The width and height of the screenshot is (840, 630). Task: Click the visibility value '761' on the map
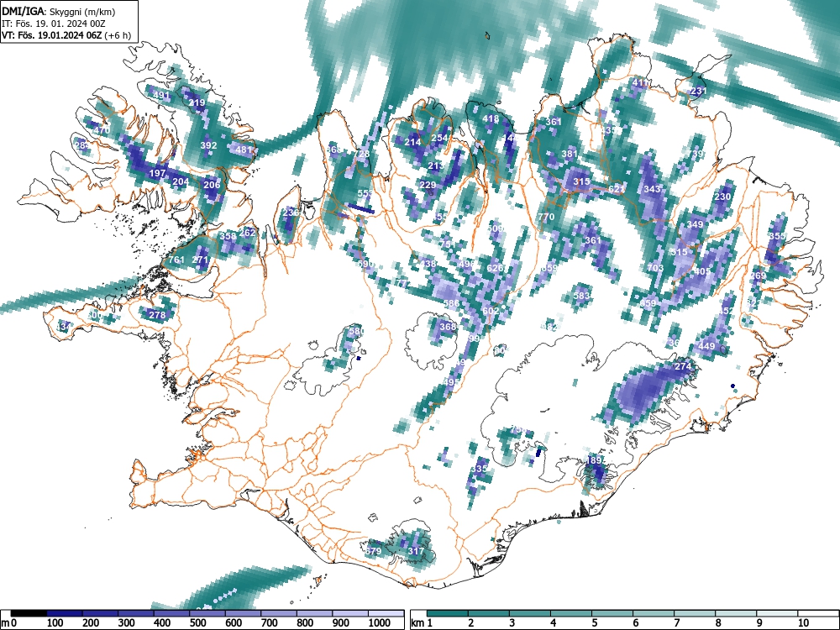[176, 260]
